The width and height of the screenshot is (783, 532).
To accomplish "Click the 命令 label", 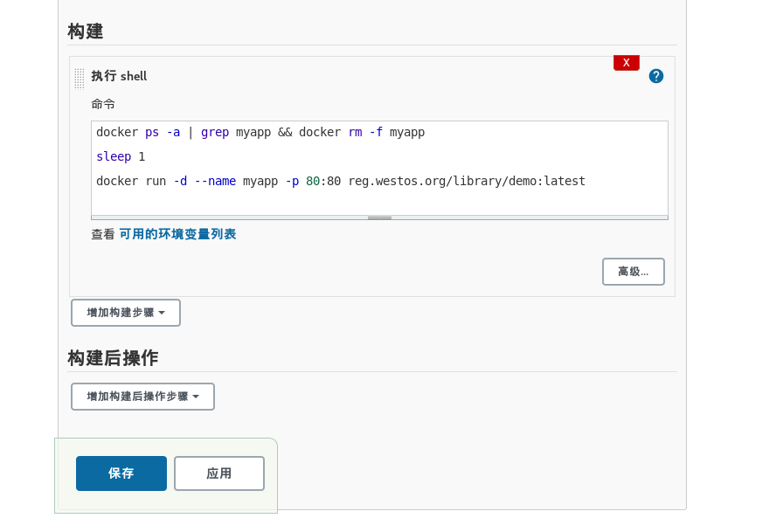I will point(103,104).
